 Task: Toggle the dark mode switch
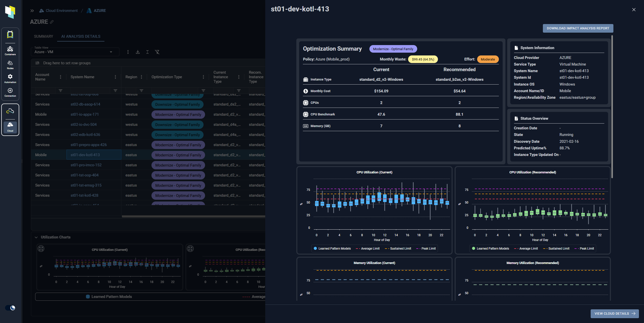(x=10, y=308)
